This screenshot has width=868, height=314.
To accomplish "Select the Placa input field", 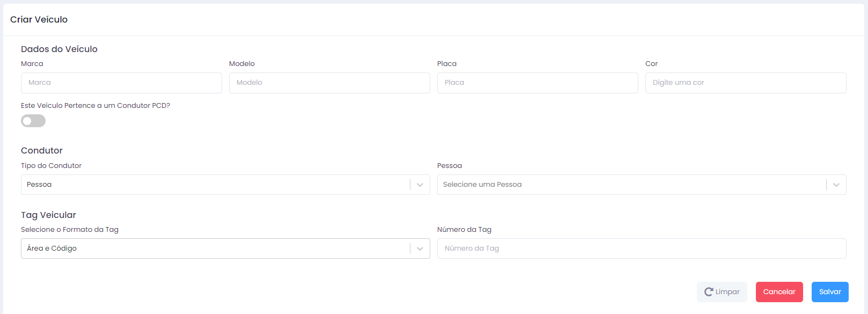I will click(x=538, y=83).
